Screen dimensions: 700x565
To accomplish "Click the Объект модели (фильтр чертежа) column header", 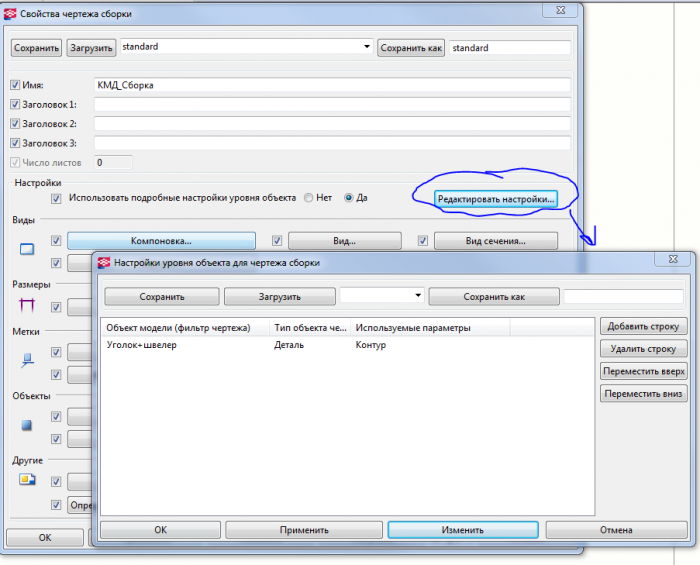I will point(186,328).
